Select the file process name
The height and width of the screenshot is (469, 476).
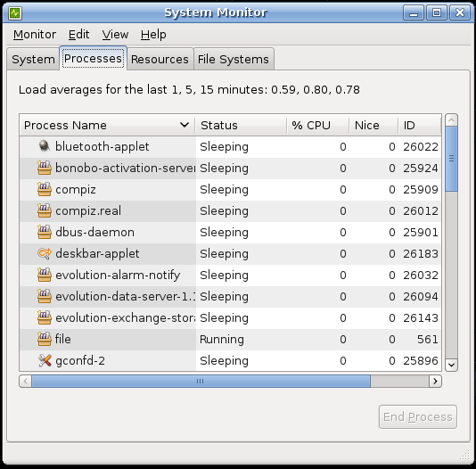click(x=62, y=339)
